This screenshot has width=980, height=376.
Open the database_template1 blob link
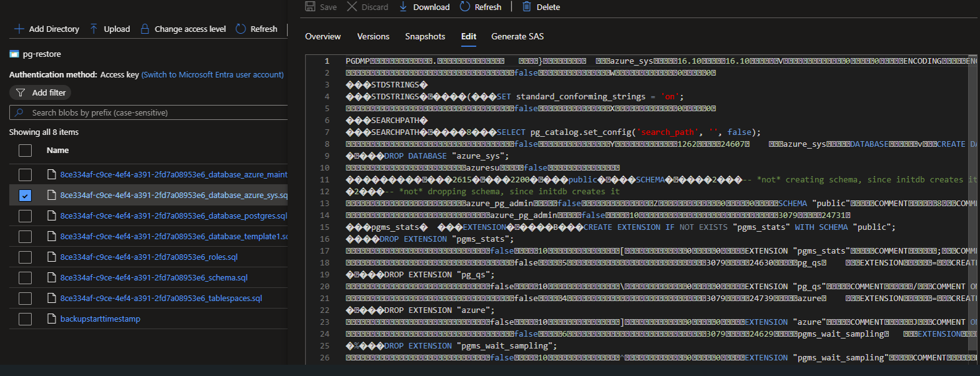click(174, 236)
